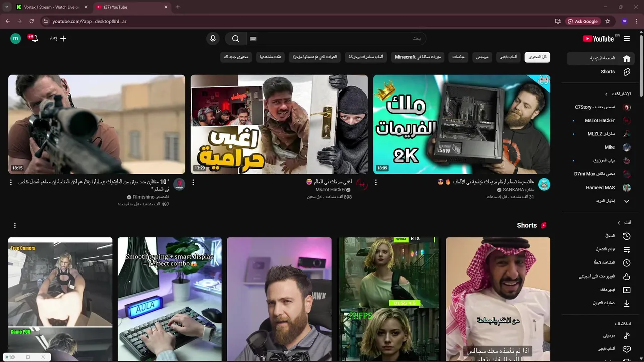The width and height of the screenshot is (644, 362).
Task: Open the account avatar menu
Action: [16, 38]
